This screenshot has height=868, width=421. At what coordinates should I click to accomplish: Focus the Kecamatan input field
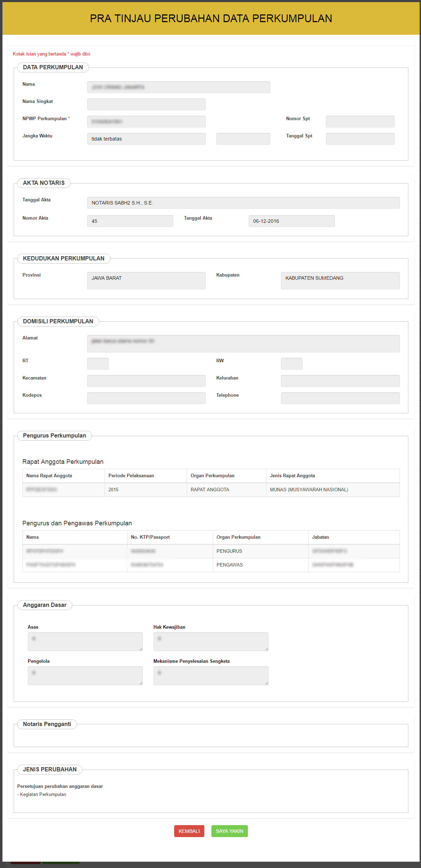point(146,381)
